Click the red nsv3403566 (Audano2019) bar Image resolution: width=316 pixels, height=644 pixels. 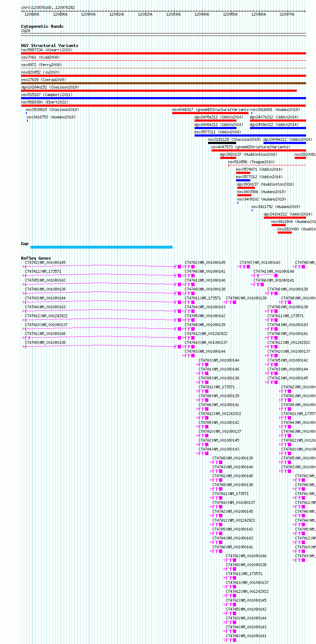244,195
